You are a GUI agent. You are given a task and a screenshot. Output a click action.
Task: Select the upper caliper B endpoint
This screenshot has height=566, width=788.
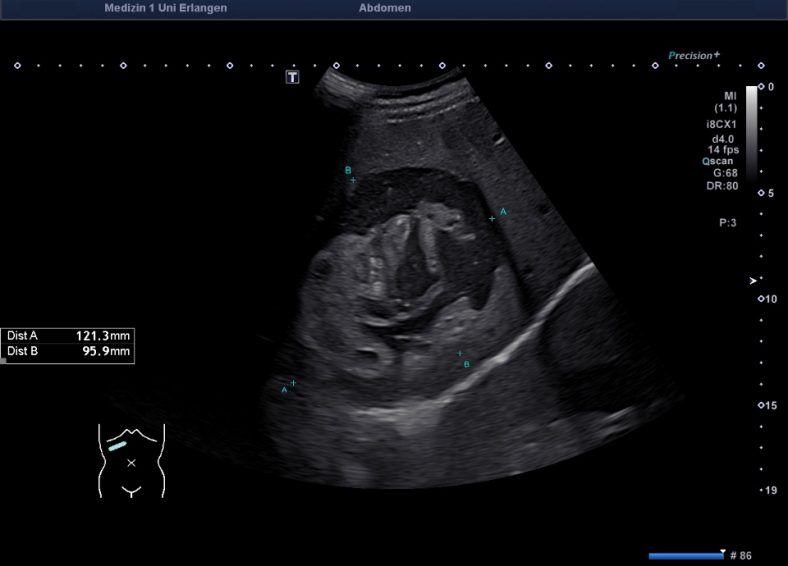tap(353, 180)
